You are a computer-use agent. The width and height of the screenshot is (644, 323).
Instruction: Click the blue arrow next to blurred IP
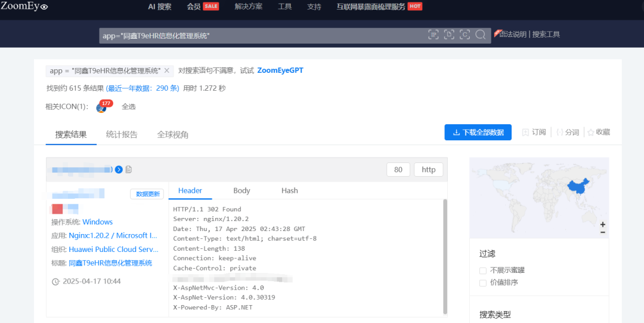119,170
